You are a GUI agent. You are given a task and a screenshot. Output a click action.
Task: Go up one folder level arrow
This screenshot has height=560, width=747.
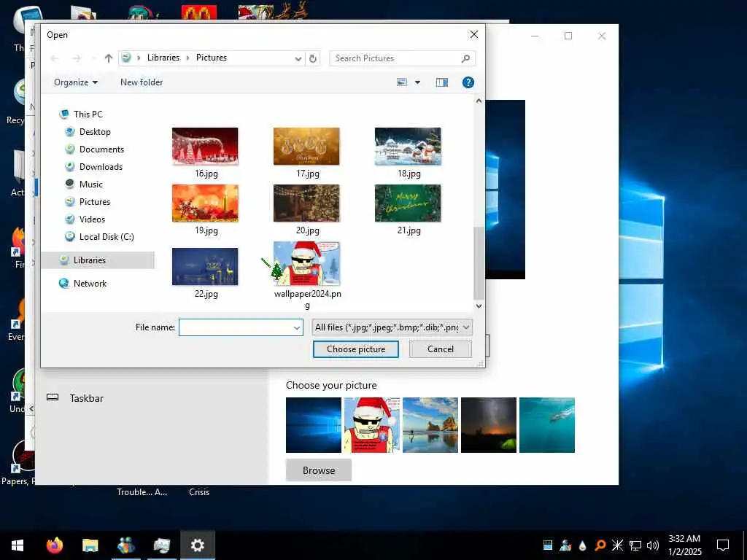tap(109, 58)
